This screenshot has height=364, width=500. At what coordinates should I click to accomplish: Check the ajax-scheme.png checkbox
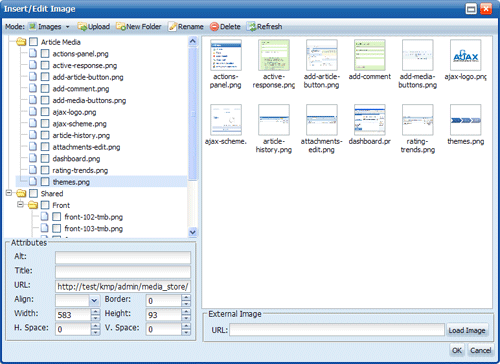click(x=45, y=124)
